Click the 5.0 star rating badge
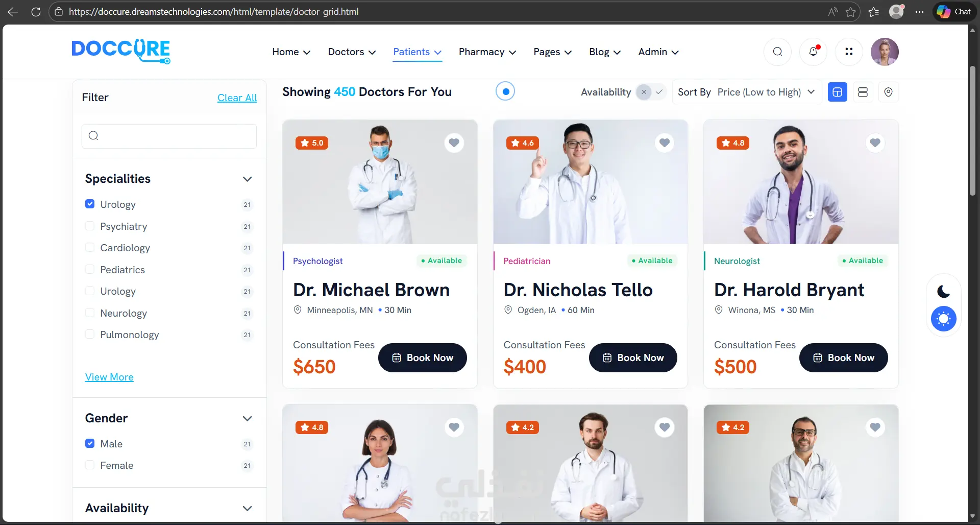 click(312, 143)
